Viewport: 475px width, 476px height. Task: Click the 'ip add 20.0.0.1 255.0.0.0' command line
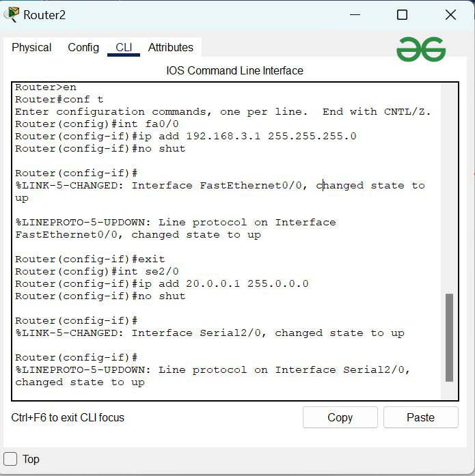(x=162, y=283)
